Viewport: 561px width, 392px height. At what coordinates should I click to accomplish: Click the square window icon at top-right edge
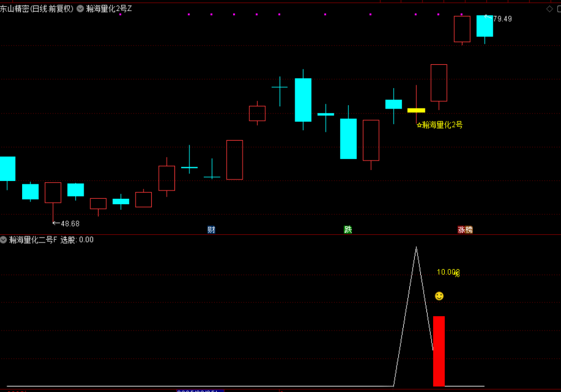[x=559, y=9]
